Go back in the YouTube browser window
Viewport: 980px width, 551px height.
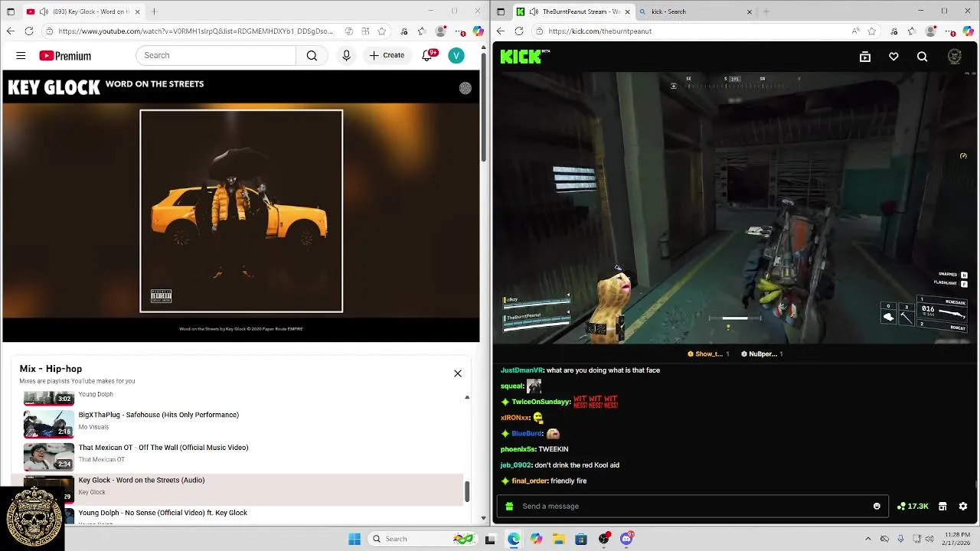coord(10,31)
